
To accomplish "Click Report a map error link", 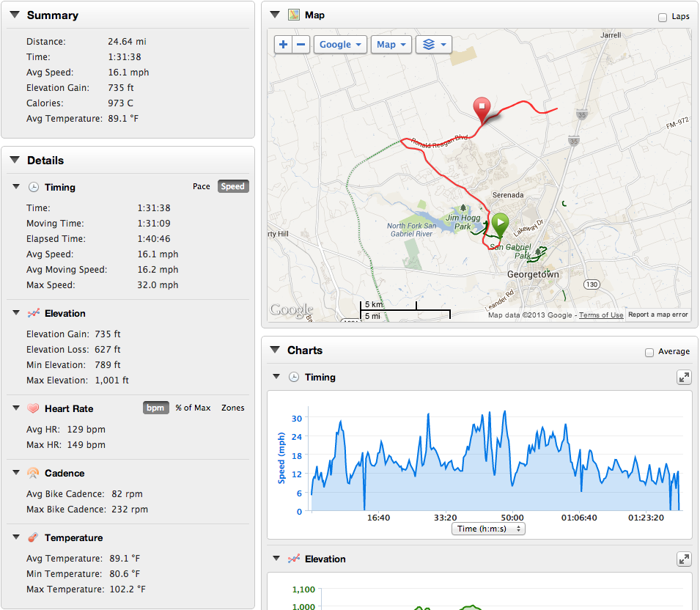I will click(657, 315).
